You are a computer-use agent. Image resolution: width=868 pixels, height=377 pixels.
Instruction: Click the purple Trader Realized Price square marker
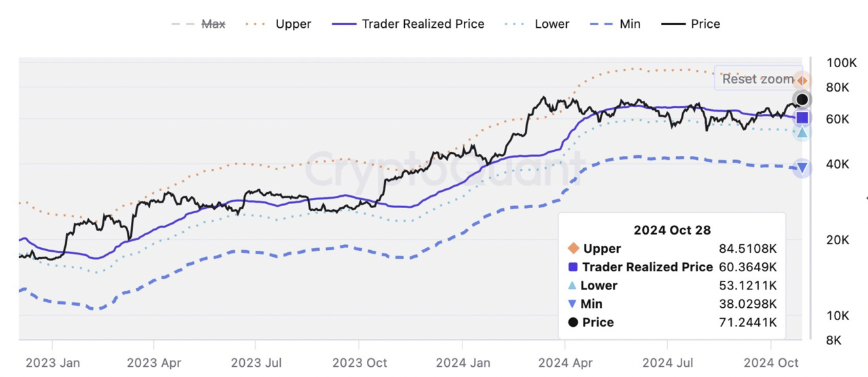pyautogui.click(x=802, y=117)
